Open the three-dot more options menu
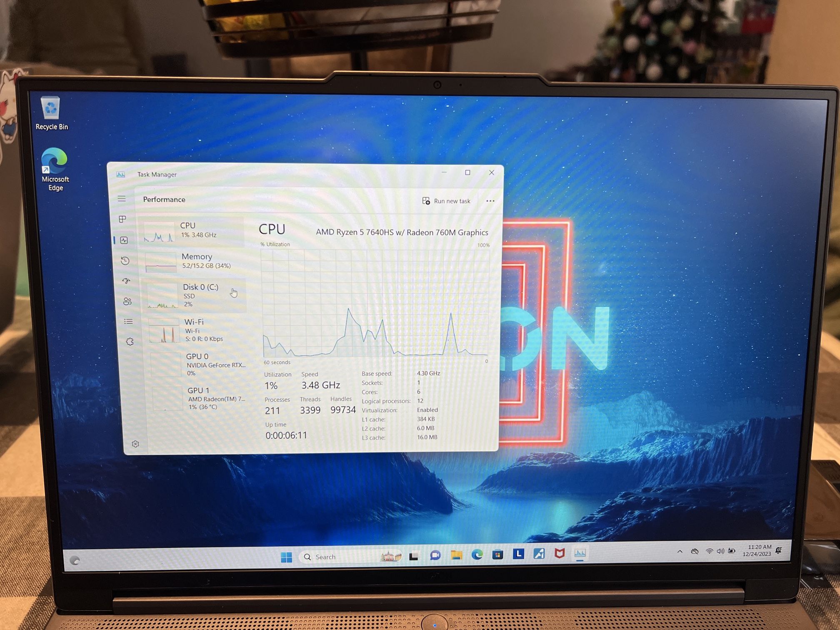This screenshot has width=840, height=630. tap(490, 201)
